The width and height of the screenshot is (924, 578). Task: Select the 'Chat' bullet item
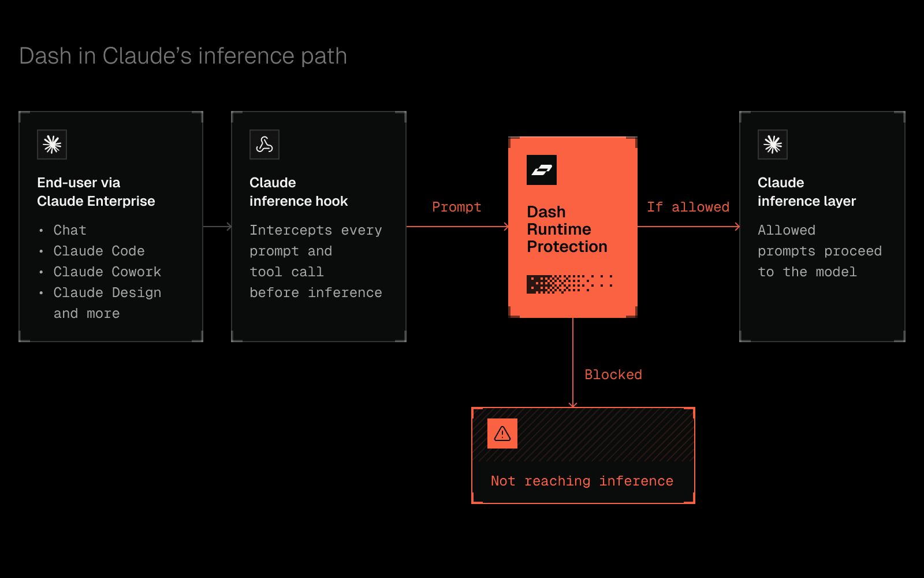70,230
